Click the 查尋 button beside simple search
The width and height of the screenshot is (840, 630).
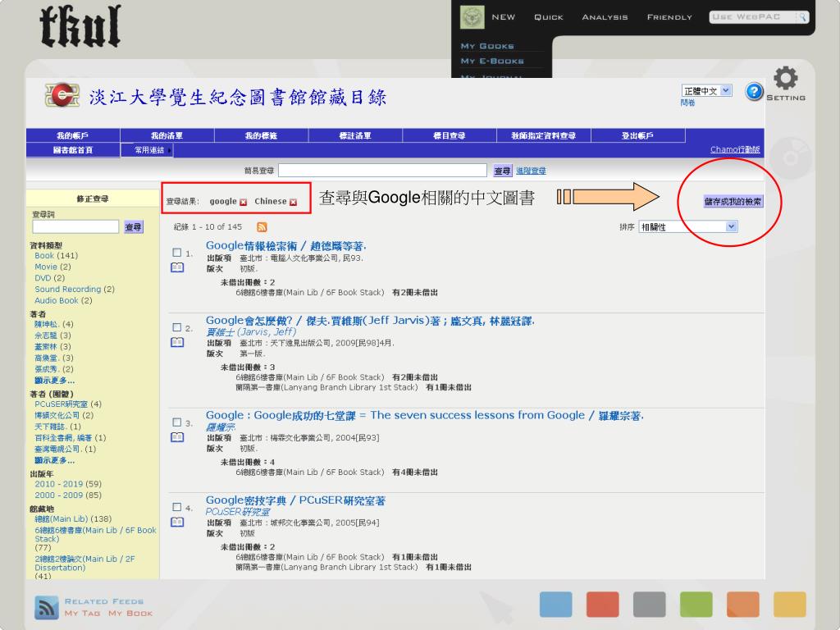click(503, 171)
